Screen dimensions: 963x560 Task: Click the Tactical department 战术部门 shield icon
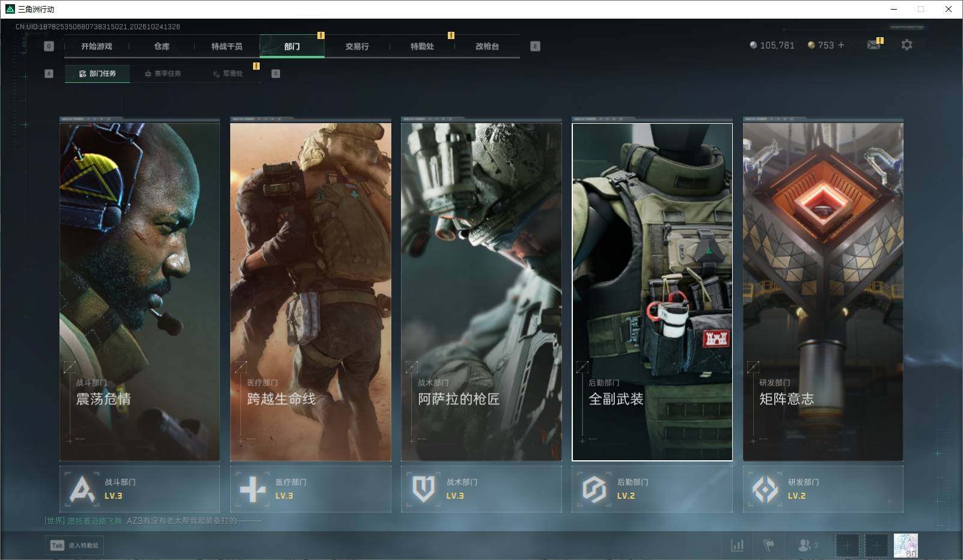pos(423,489)
